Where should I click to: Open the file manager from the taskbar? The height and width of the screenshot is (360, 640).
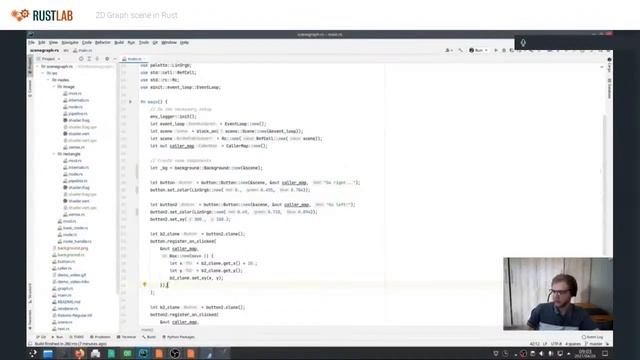(48, 353)
